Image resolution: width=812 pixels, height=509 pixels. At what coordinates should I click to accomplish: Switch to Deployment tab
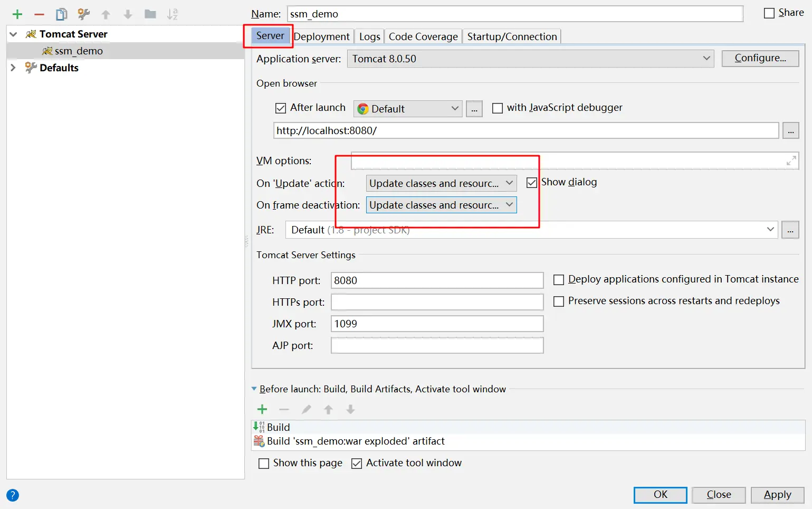321,36
